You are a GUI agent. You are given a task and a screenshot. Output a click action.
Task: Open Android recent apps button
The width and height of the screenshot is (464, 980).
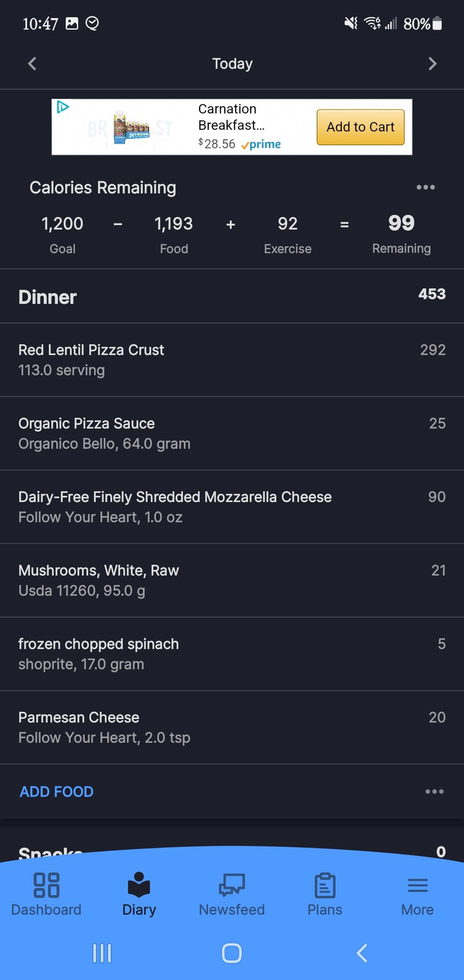click(102, 953)
